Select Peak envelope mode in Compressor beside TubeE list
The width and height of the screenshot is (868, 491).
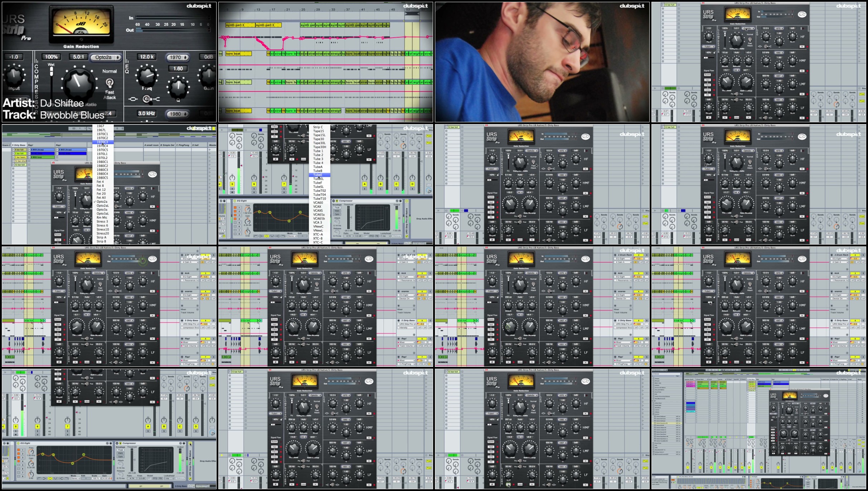pos(337,207)
